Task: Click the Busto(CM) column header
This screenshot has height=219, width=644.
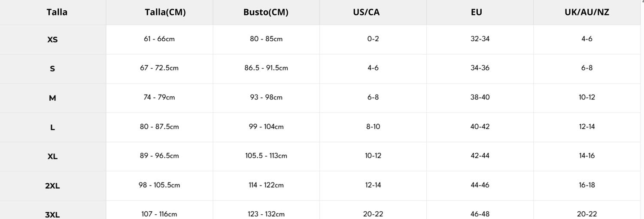Action: coord(266,12)
